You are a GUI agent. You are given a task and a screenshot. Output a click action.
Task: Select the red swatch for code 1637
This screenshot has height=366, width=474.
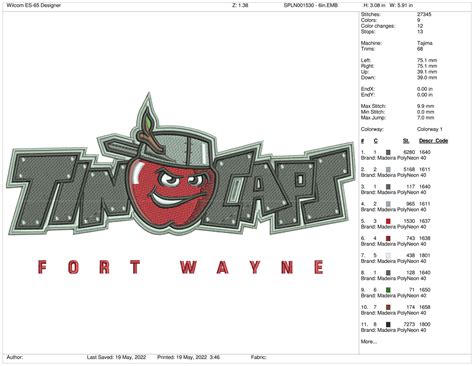[388, 221]
